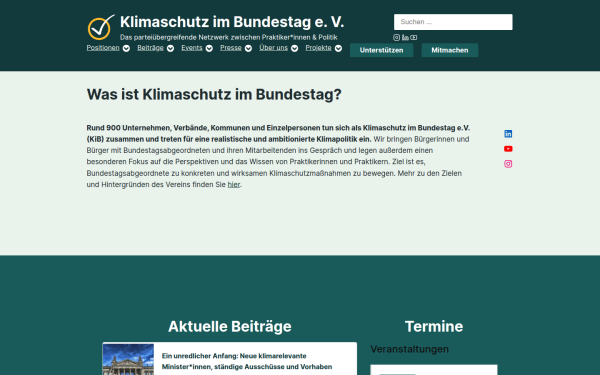Visit YouTube via red sidebar icon
This screenshot has height=375, width=600.
click(508, 149)
